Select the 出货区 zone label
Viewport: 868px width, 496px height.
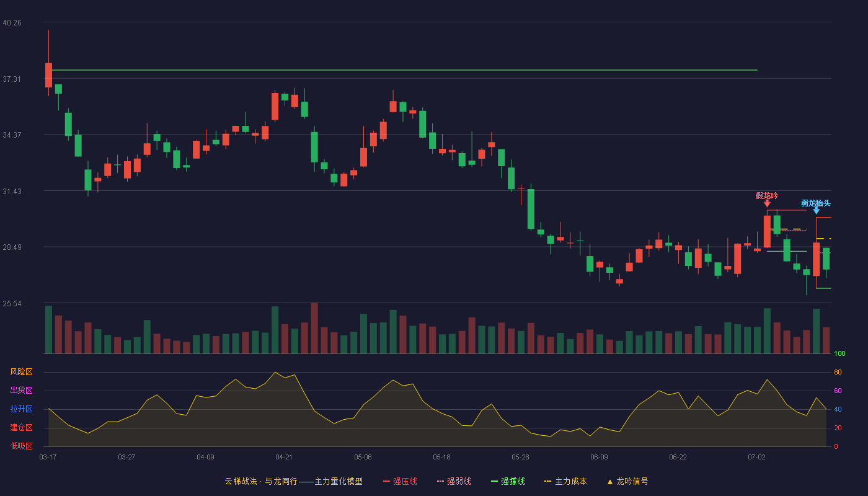coord(21,391)
